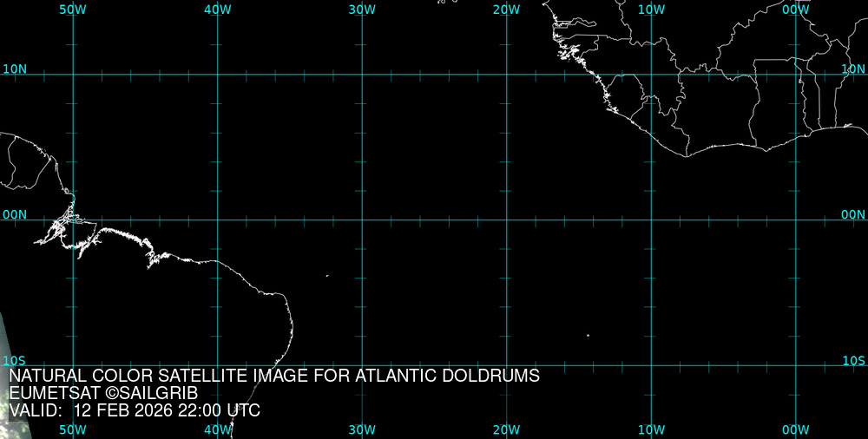868x439 pixels.
Task: Click the small island dot east of Brazil
Action: 327,276
